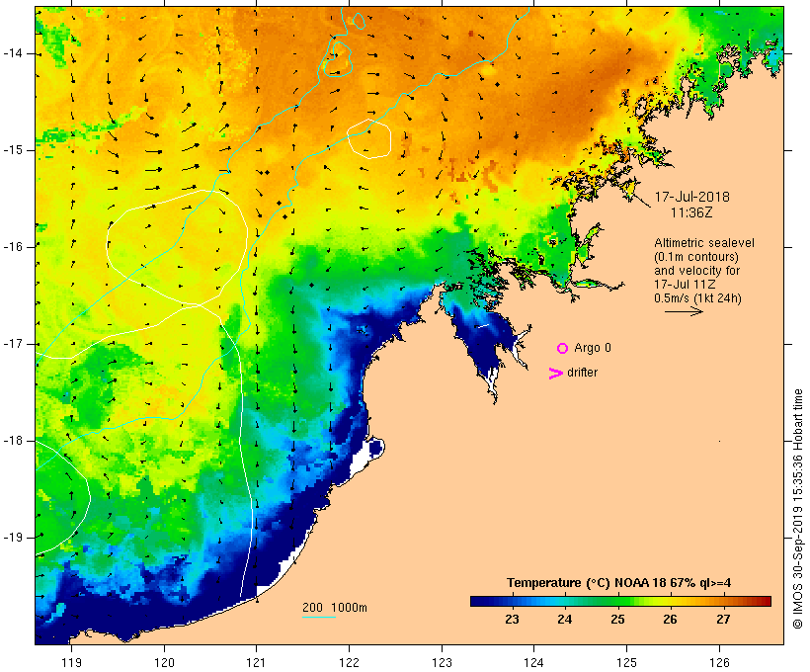Click the color bar tick label 26
Viewport: 810px width, 672px height.
click(x=670, y=620)
